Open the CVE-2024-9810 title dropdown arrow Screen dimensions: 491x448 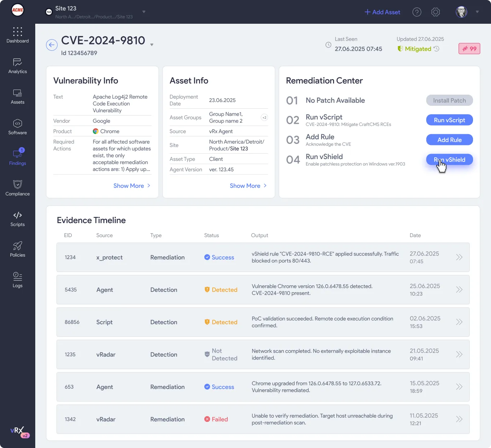coord(152,45)
